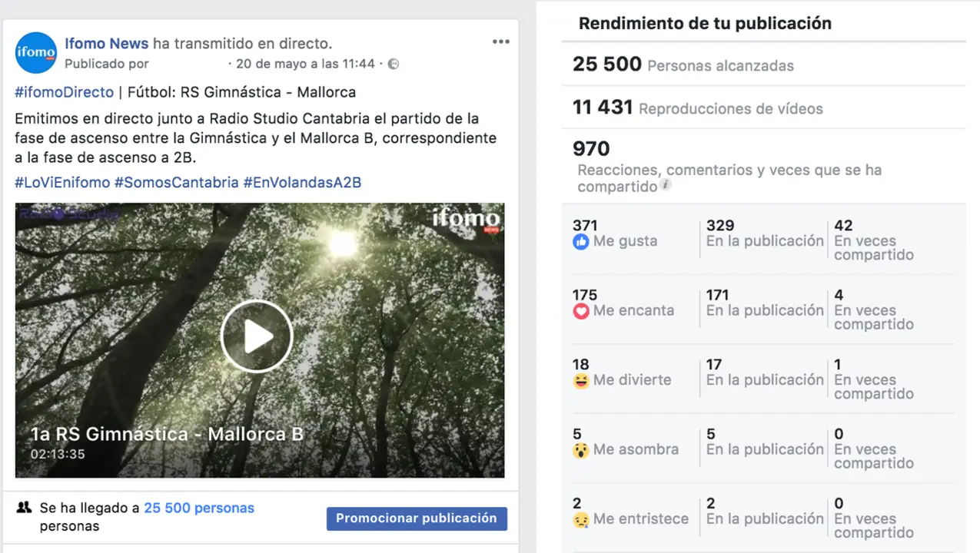Viewport: 980px width, 553px height.
Task: Click the Ifomo News profile logo
Action: (36, 53)
